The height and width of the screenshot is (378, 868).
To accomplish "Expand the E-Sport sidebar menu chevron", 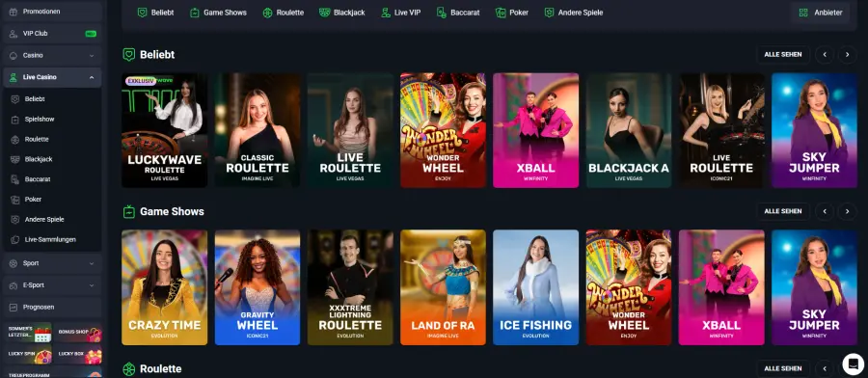I will click(92, 285).
